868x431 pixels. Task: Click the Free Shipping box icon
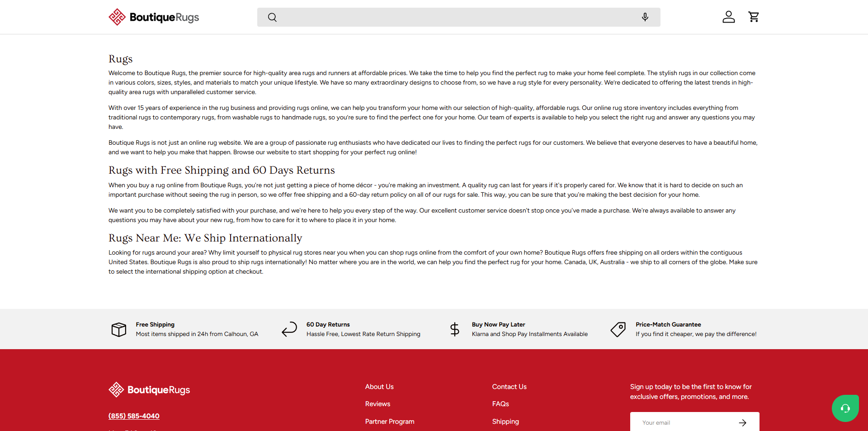119,329
